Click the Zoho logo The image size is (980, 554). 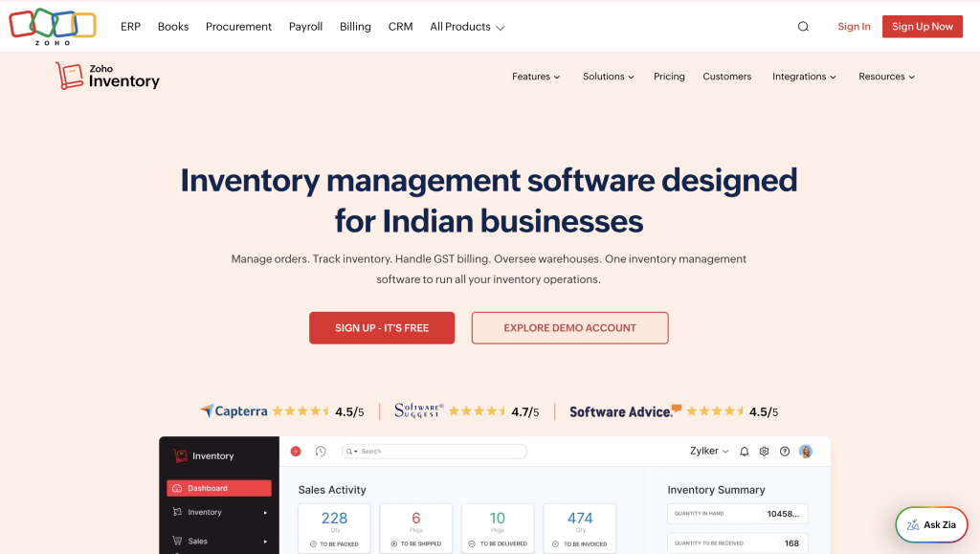click(x=53, y=26)
